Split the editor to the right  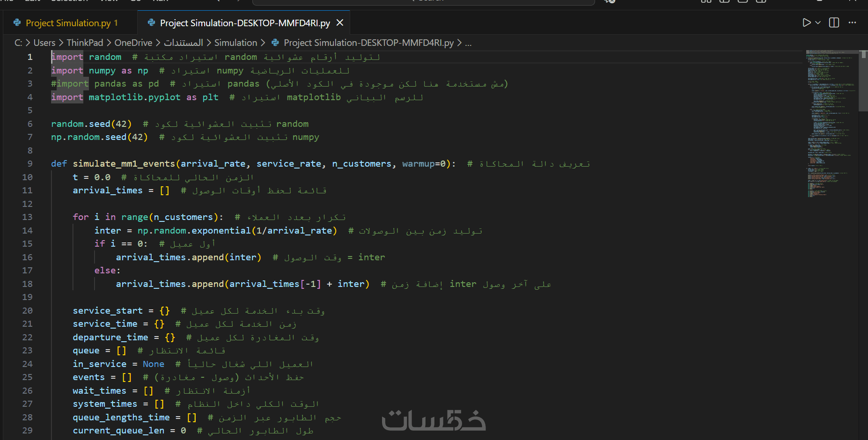pos(834,22)
